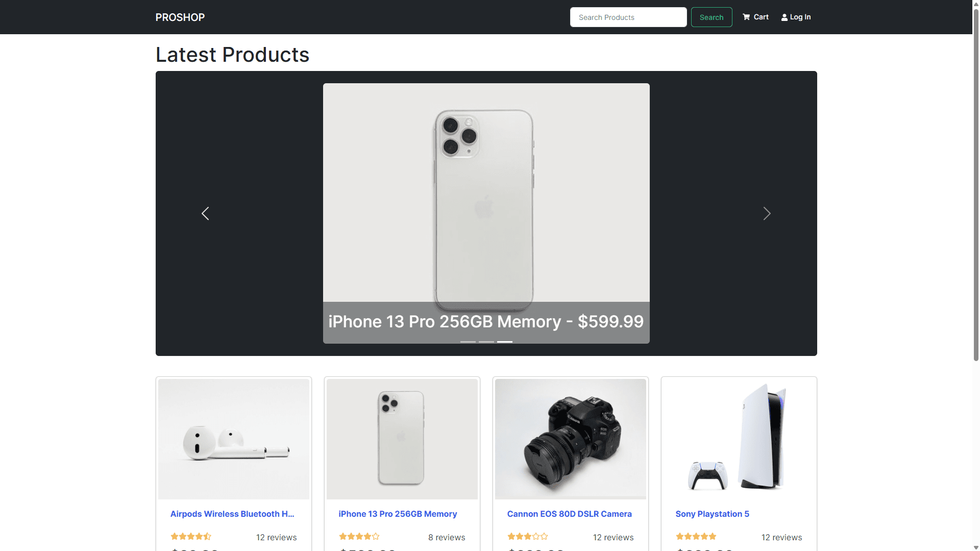
Task: Open the PROSHOP home link
Action: (x=180, y=17)
